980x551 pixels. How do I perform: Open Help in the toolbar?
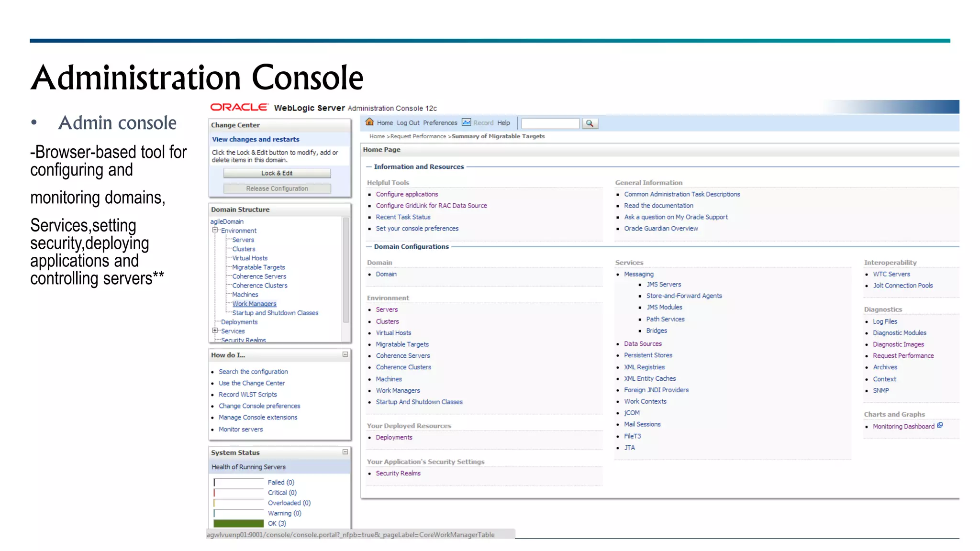(x=503, y=123)
